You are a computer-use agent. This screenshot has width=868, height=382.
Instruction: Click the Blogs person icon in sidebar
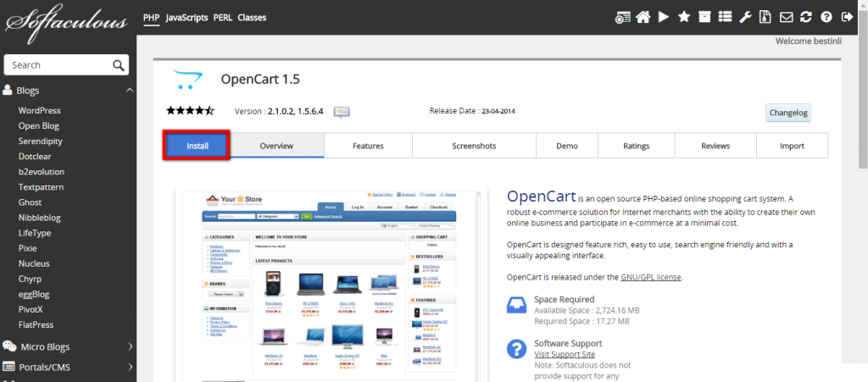click(8, 90)
